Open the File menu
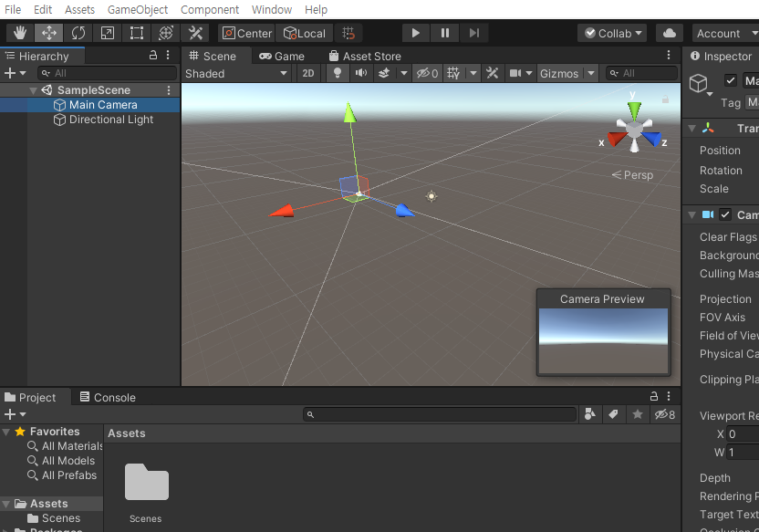 13,10
